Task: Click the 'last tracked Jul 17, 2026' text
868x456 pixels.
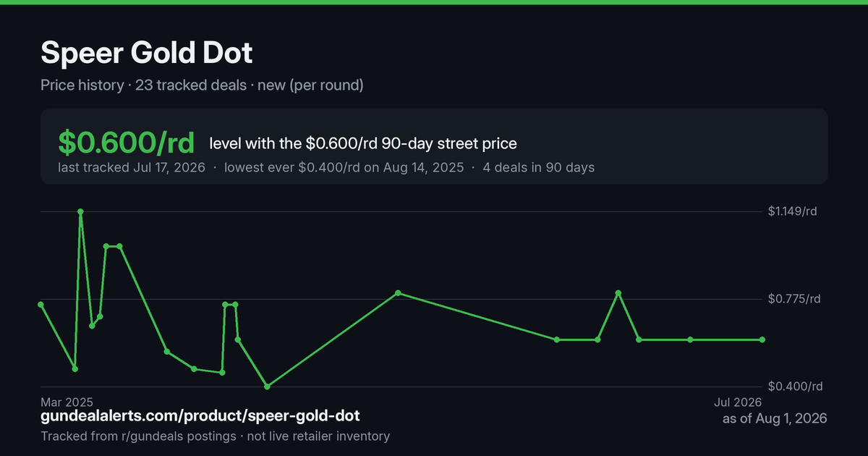Action: tap(132, 168)
